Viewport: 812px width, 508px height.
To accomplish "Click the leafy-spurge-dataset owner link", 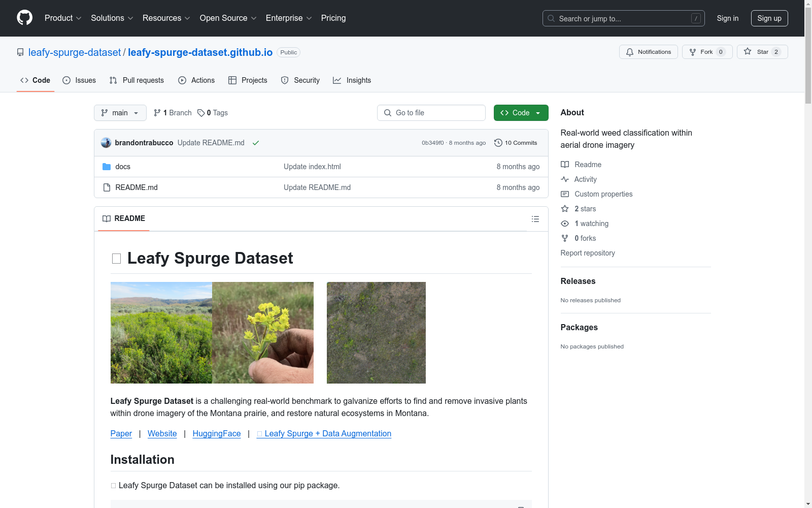I will point(75,52).
